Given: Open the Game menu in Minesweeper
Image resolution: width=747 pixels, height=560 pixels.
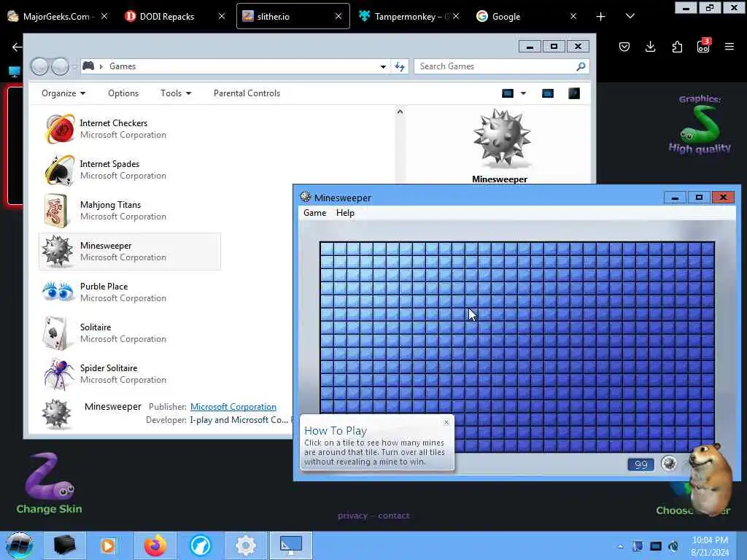Looking at the screenshot, I should click(x=315, y=213).
